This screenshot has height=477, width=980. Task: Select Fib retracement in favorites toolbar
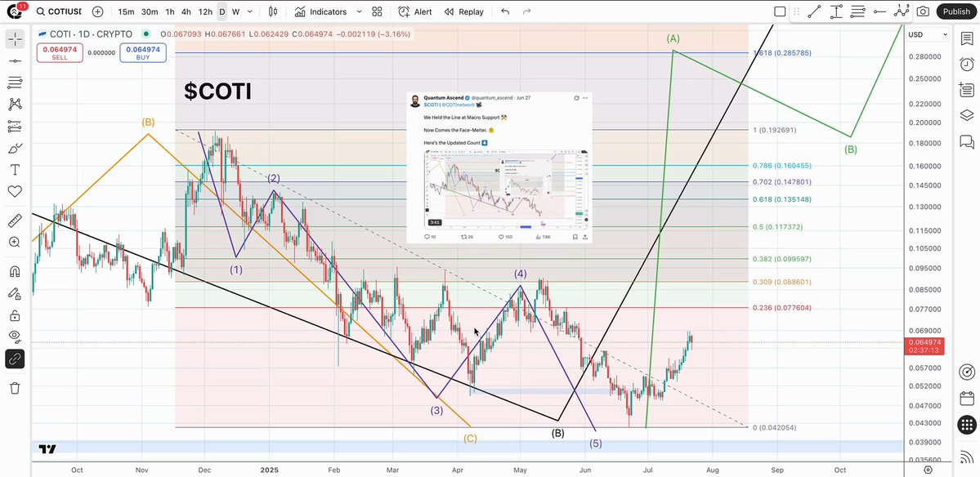click(857, 11)
